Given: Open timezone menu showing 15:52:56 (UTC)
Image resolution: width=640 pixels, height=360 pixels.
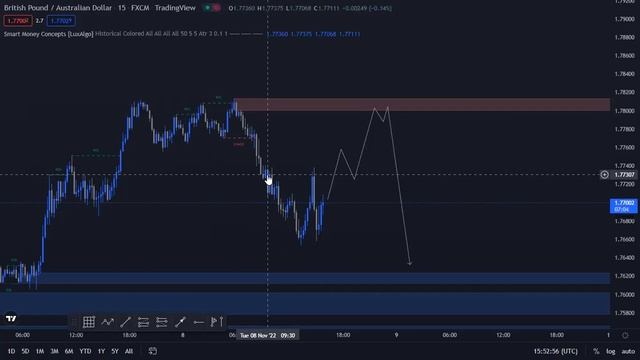Looking at the screenshot, I should (x=556, y=351).
